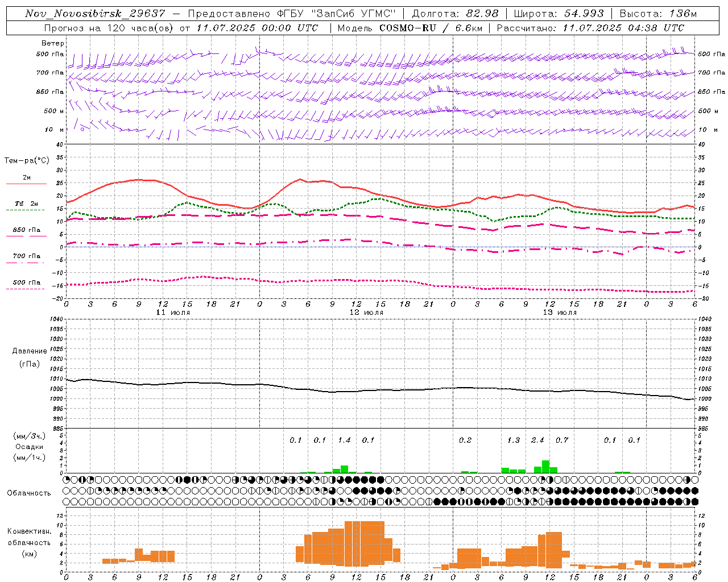Viewport: 728px width, 582px height.
Task: Click the Высота: 136м elevation label
Action: point(658,14)
